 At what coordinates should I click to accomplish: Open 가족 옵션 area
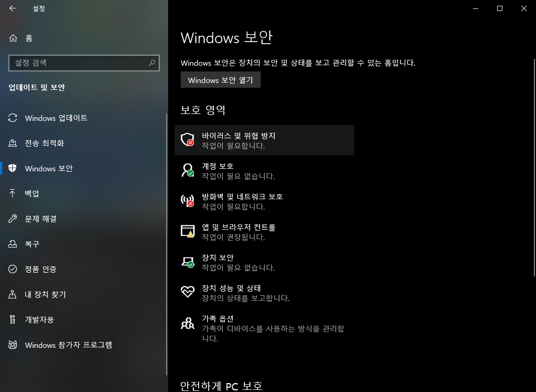point(264,328)
